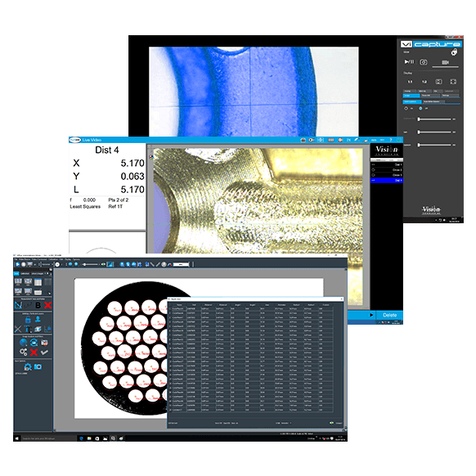The height and width of the screenshot is (476, 476).
Task: Select the On radio button for auto exposure
Action: tap(406, 109)
